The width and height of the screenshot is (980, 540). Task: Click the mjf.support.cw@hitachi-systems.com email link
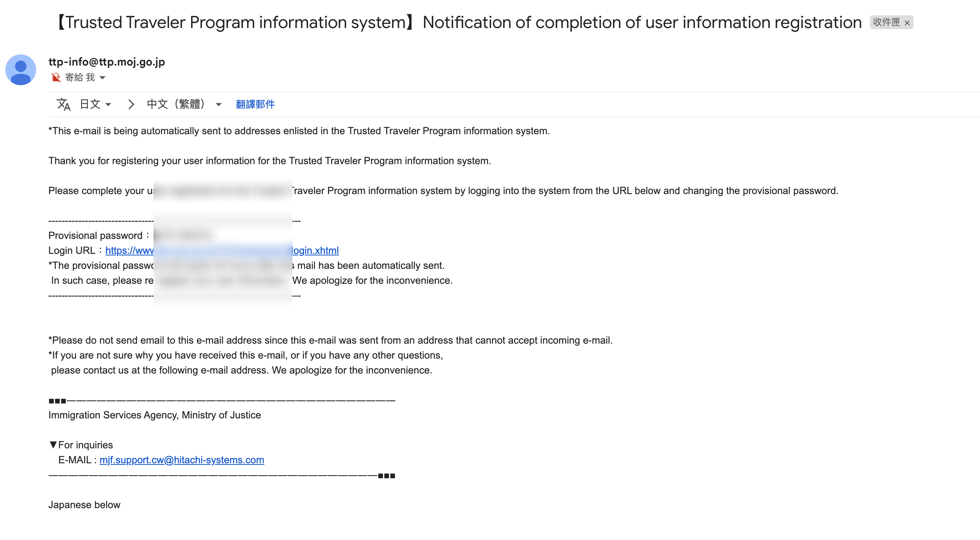coord(182,460)
